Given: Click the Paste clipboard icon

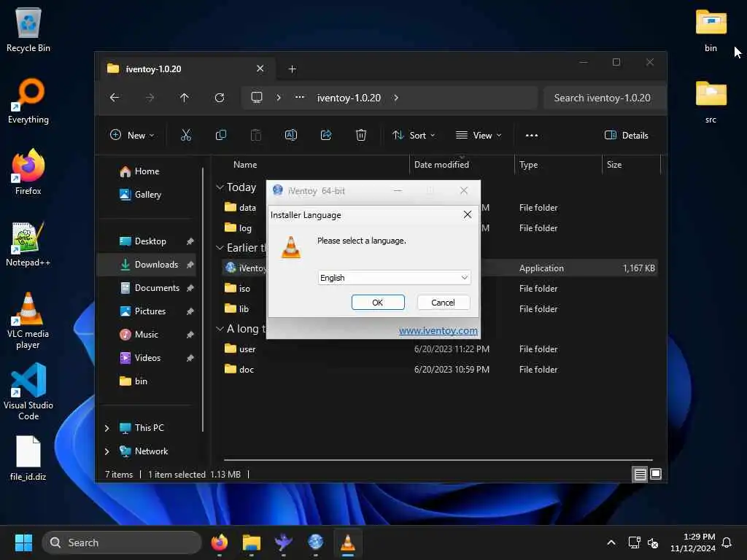Looking at the screenshot, I should pyautogui.click(x=256, y=135).
